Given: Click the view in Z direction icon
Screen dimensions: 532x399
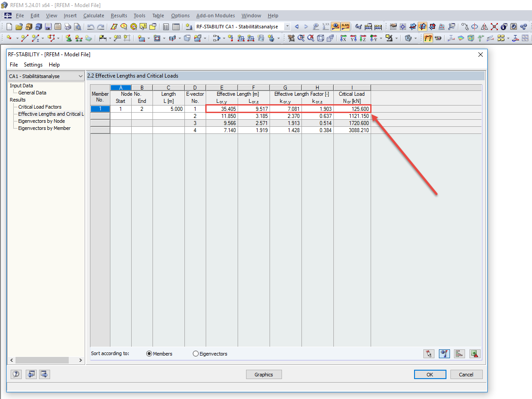Looking at the screenshot, I should (363, 38).
